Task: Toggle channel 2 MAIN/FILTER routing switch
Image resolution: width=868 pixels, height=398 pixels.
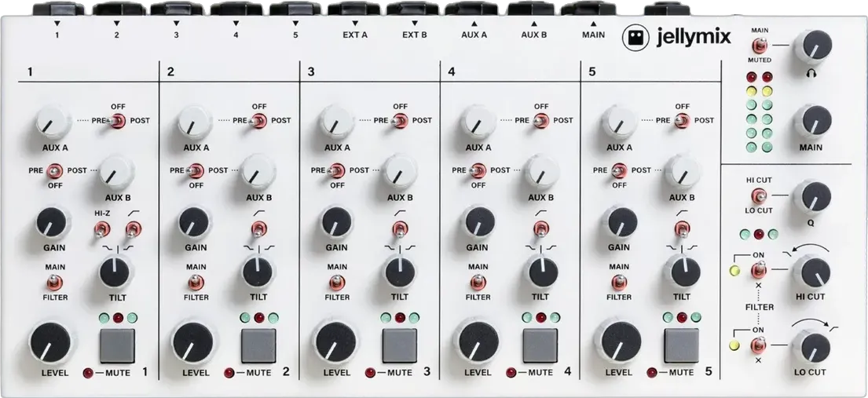Action: (x=196, y=282)
